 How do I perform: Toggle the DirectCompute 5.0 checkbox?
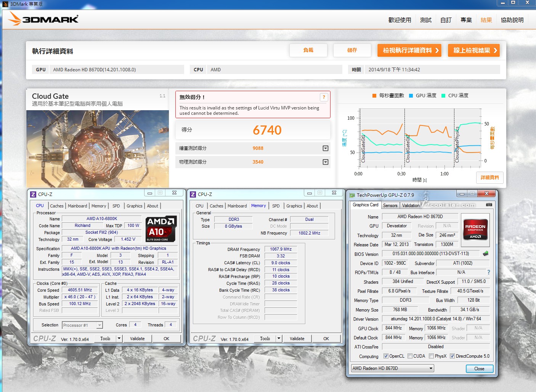pos(452,356)
